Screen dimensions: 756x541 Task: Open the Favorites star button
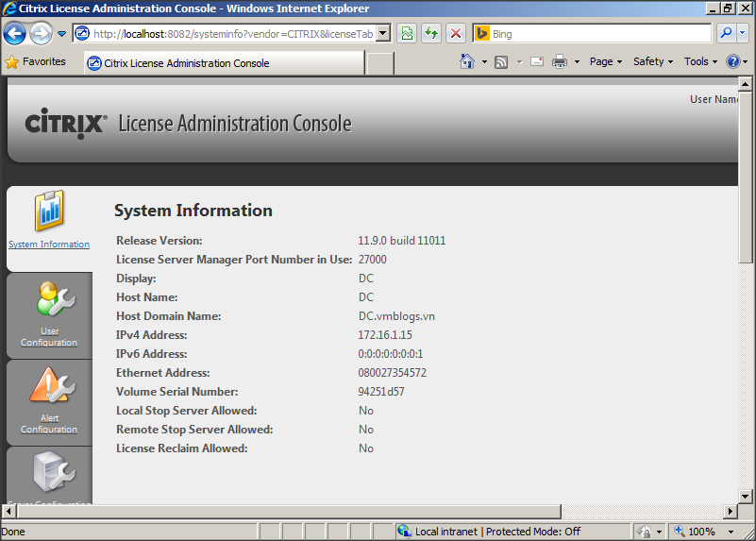point(36,62)
